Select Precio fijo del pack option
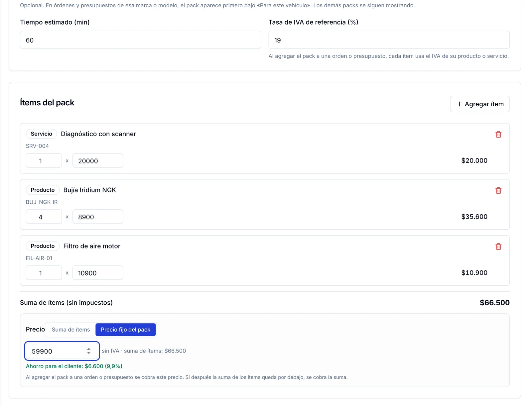The image size is (532, 407). 125,330
